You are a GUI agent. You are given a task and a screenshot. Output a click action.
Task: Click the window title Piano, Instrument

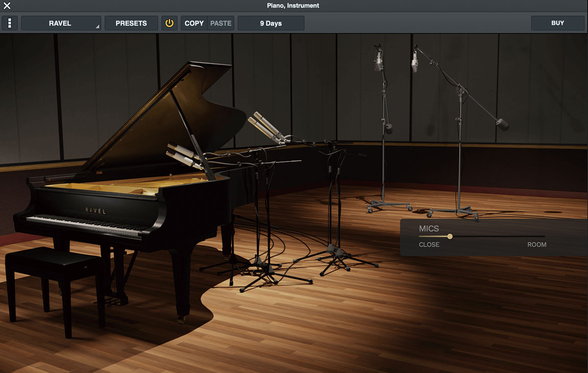pos(294,6)
